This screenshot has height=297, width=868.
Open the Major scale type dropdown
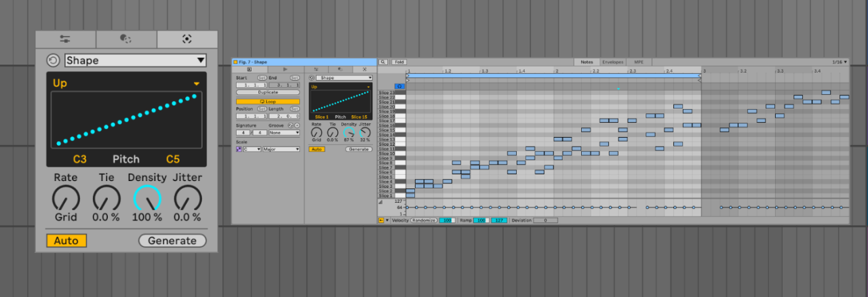coord(281,149)
